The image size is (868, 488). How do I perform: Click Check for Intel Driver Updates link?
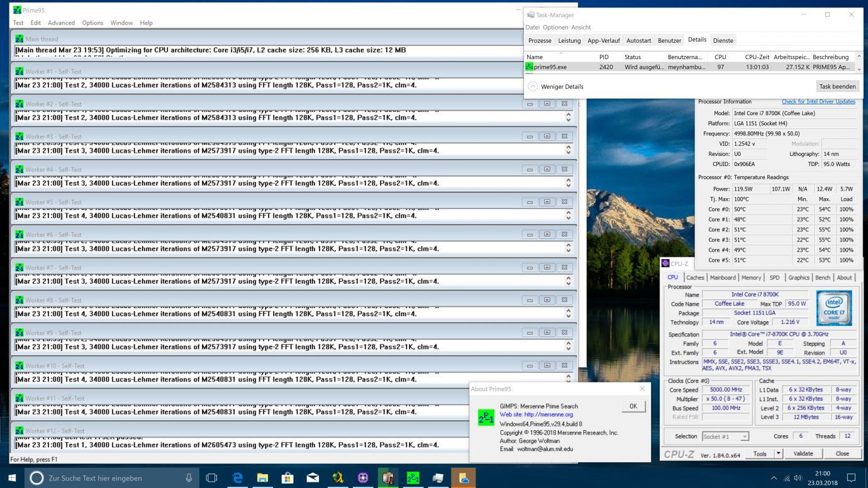point(818,102)
